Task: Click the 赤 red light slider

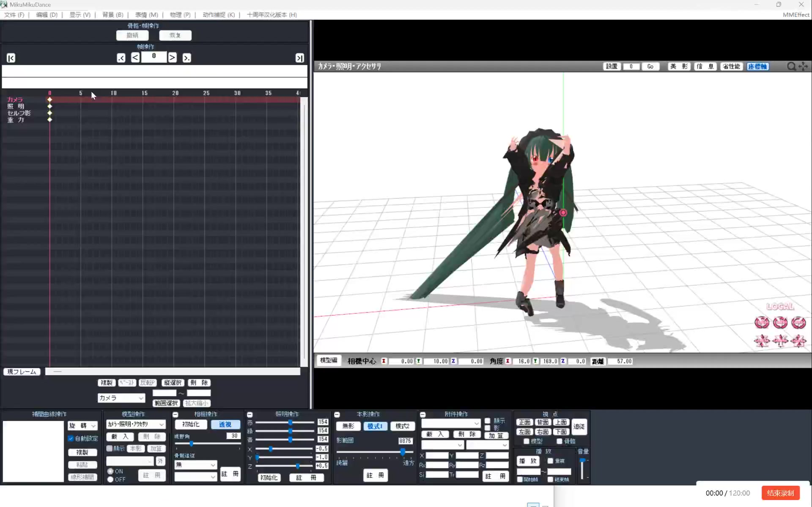Action: click(x=290, y=422)
